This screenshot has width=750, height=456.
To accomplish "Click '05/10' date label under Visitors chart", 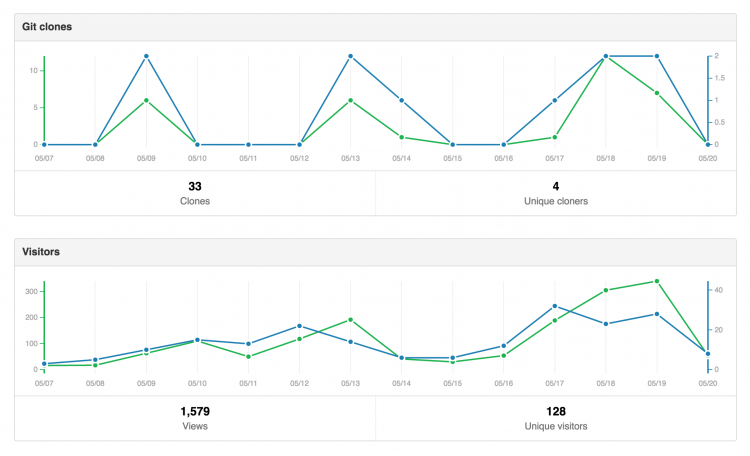I will 197,383.
